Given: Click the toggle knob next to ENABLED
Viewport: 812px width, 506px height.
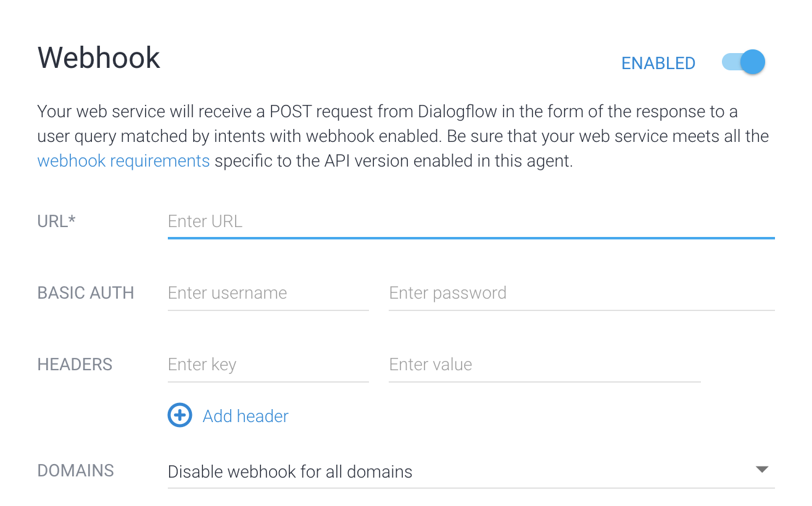Looking at the screenshot, I should coord(752,62).
